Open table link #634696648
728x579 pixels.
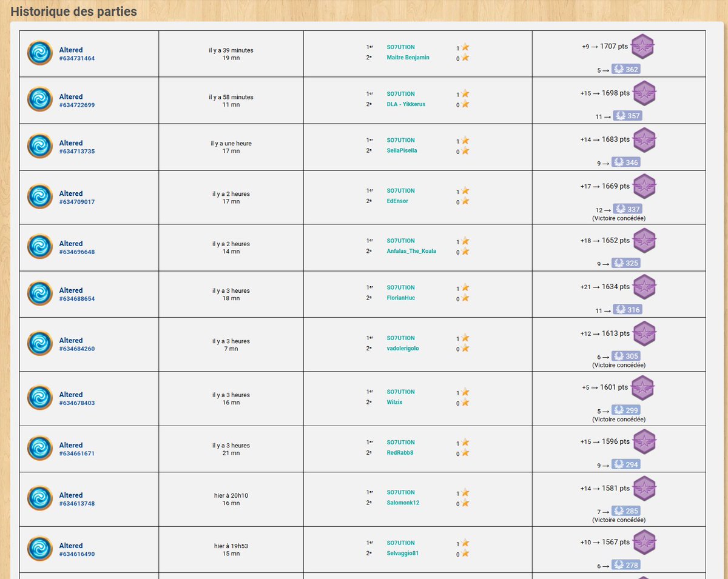click(x=77, y=252)
